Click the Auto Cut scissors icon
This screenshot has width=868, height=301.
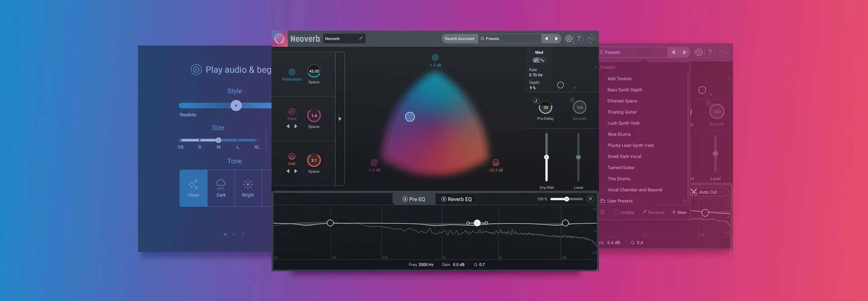pos(694,192)
